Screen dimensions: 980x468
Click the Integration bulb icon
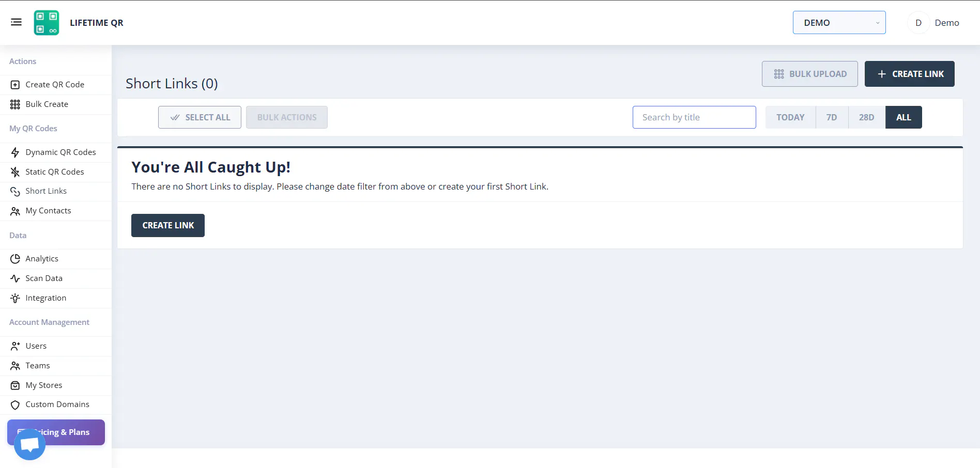pos(15,298)
